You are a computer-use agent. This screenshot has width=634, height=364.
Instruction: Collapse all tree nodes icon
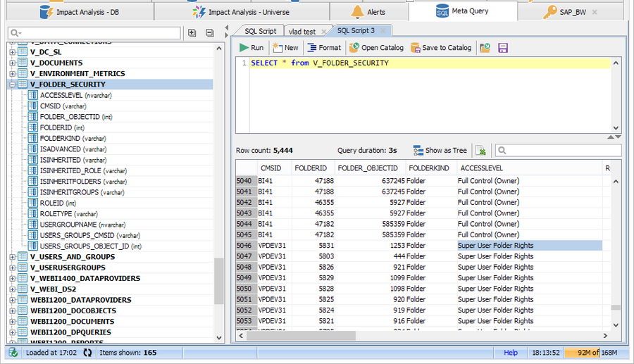[x=209, y=33]
